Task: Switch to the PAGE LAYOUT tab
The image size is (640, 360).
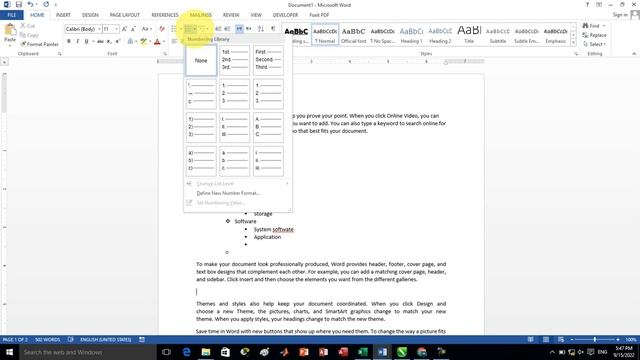Action: coord(124,15)
